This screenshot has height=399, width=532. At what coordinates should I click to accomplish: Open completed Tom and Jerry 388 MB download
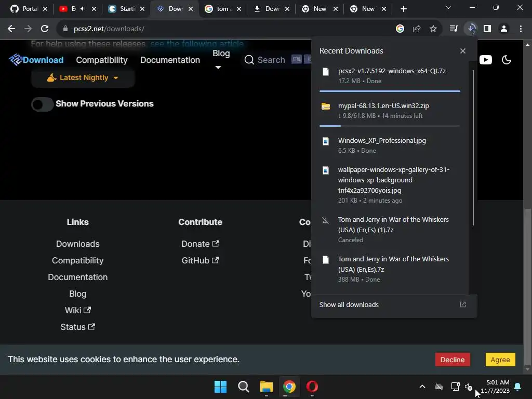coord(390,269)
